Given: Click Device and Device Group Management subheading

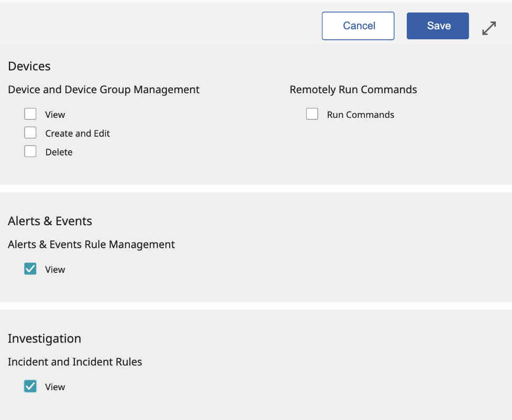Looking at the screenshot, I should point(104,90).
